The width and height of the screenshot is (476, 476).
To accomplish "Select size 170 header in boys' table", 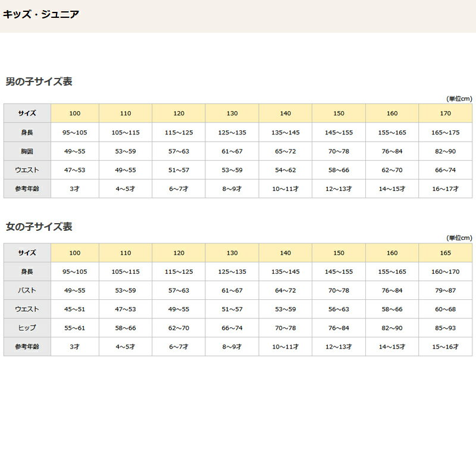I will 445,113.
